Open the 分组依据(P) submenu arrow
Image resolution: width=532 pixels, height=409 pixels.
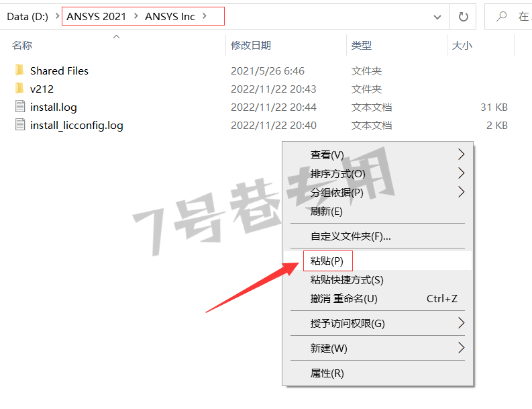coord(461,192)
